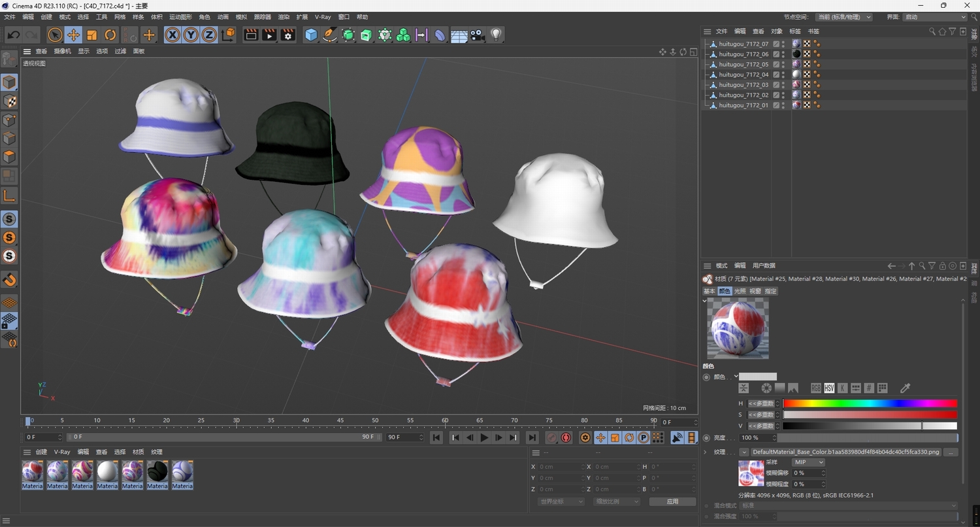
Task: Click the Undo arrow icon
Action: click(14, 35)
